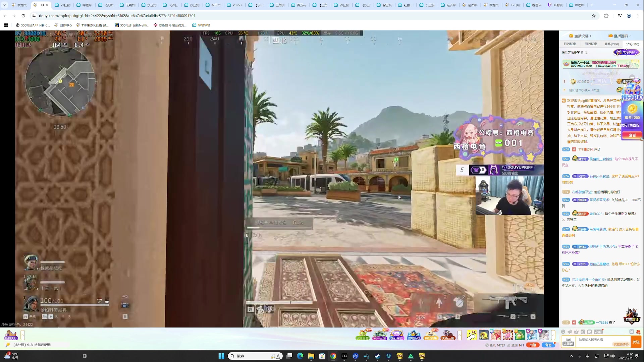Switch to the 贵宾(8968) tab
This screenshot has width=644, height=362.
612,44
